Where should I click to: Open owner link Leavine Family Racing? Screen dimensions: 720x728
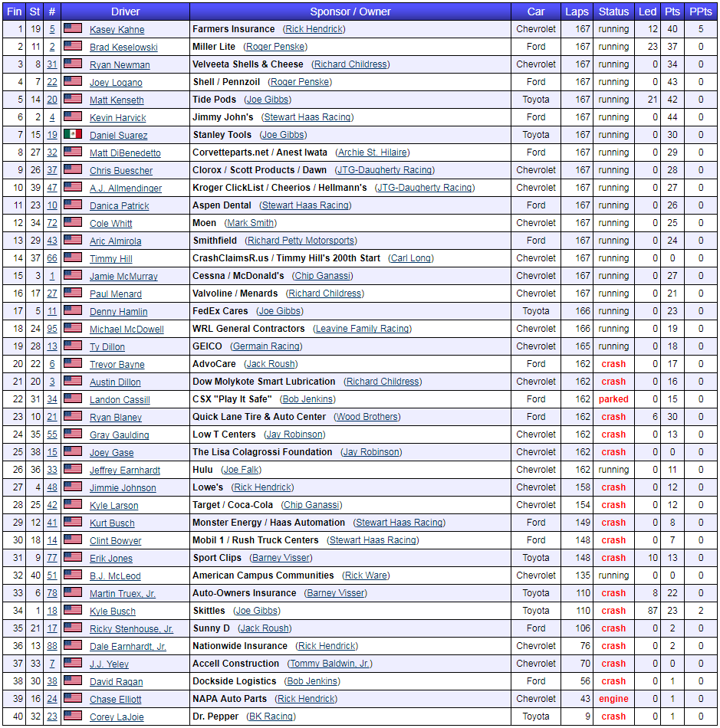(x=363, y=329)
